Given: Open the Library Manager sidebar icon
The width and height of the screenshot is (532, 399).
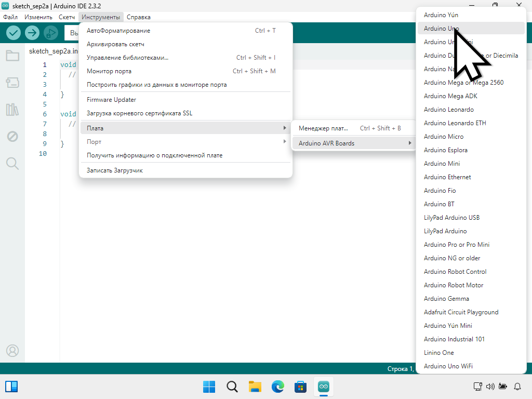Looking at the screenshot, I should pyautogui.click(x=12, y=110).
